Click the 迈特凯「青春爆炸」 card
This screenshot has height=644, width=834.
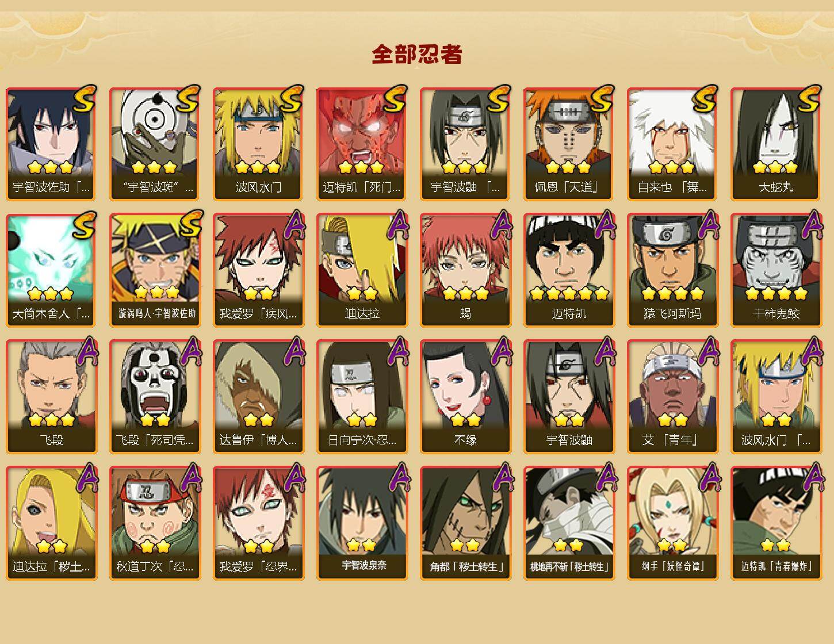click(x=776, y=523)
